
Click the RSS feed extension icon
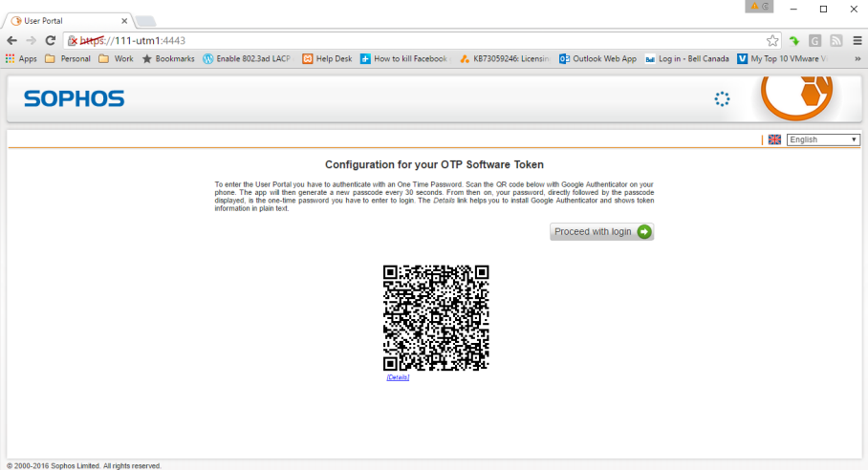tap(835, 40)
